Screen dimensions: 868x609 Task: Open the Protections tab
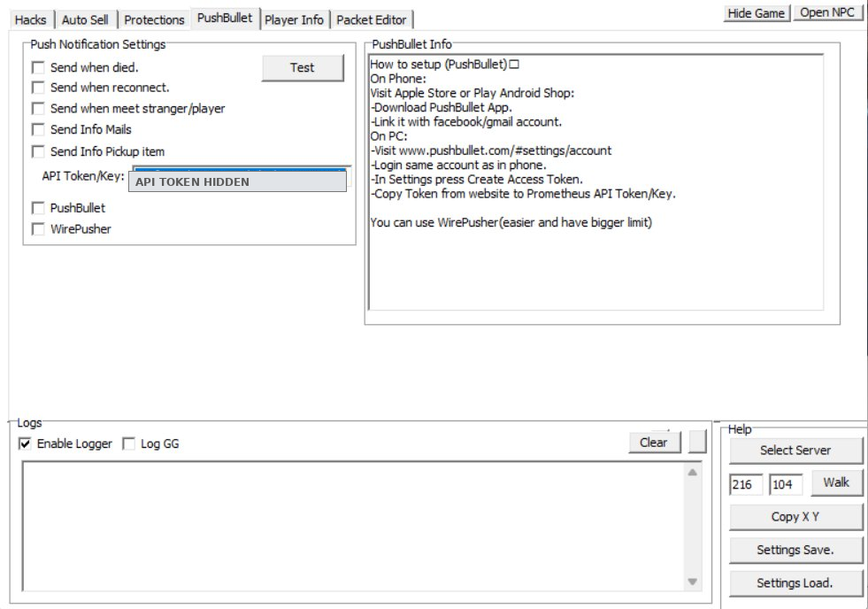pyautogui.click(x=154, y=20)
